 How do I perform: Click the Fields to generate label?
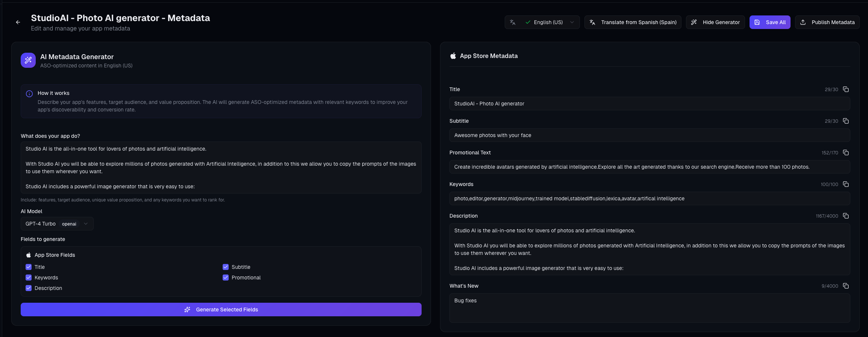(x=43, y=239)
